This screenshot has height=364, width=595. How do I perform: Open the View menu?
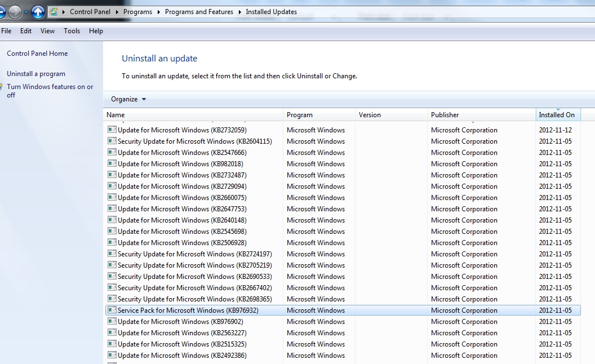pos(48,31)
